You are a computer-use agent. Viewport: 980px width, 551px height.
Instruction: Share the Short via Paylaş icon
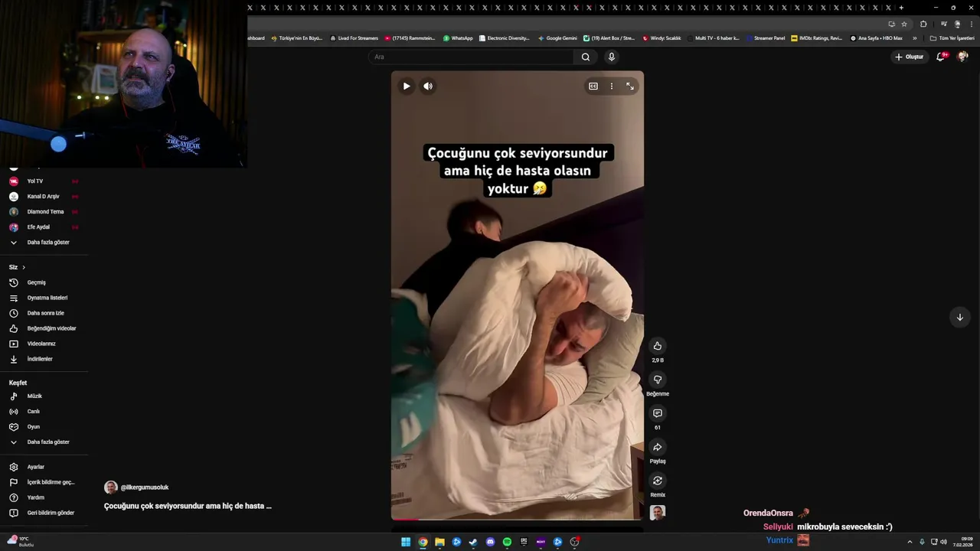[658, 447]
